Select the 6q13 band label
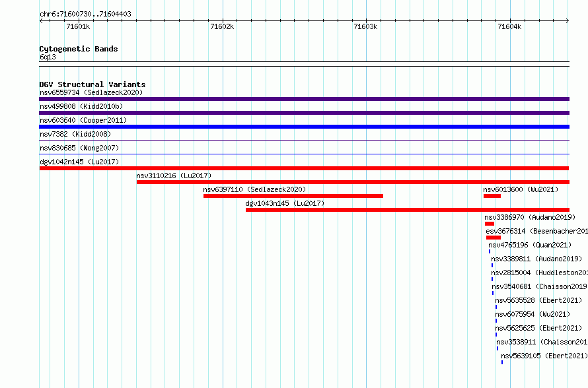 click(x=48, y=57)
